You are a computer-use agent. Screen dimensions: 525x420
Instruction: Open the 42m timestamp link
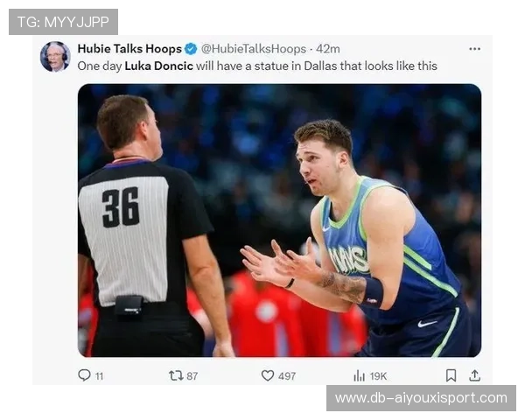[328, 49]
